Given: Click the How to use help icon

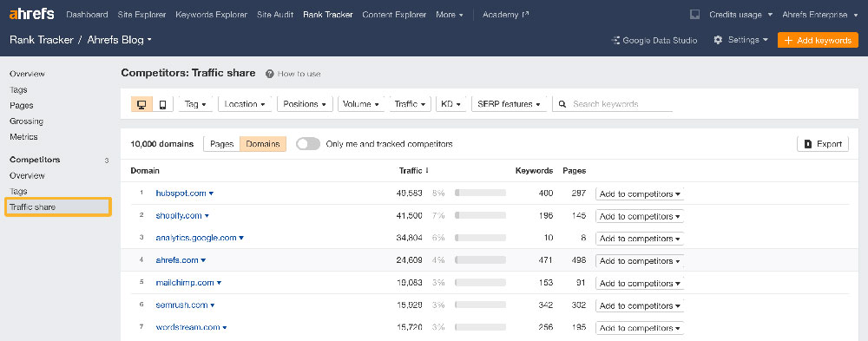Looking at the screenshot, I should click(270, 74).
